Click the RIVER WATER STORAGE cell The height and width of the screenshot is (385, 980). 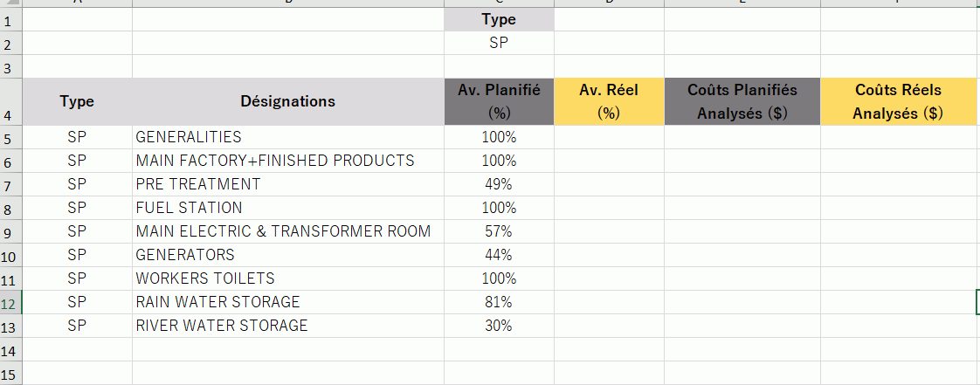pos(288,326)
